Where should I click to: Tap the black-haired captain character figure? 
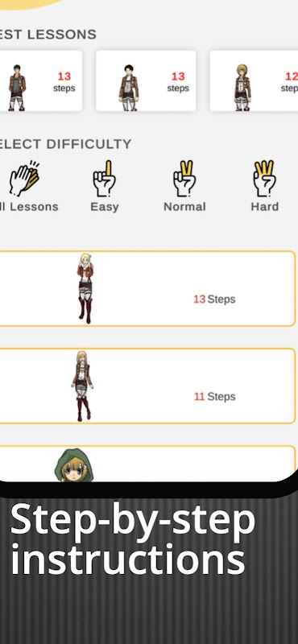click(129, 88)
